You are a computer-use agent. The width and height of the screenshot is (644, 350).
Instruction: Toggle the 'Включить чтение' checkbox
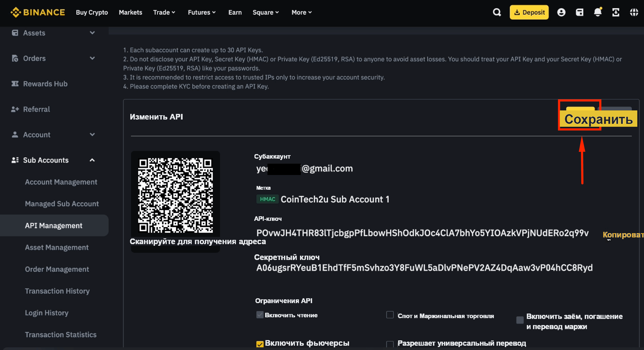click(x=260, y=315)
